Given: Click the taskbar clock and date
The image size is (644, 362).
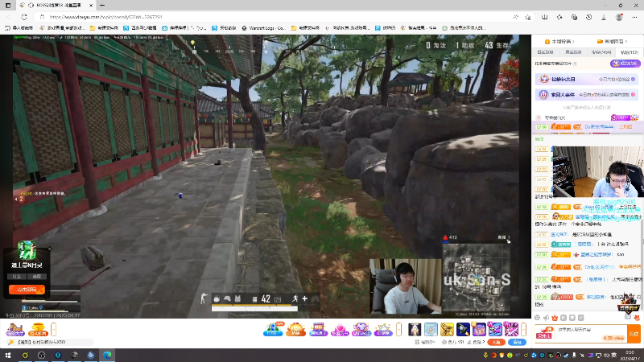Looking at the screenshot, I should pos(630,356).
